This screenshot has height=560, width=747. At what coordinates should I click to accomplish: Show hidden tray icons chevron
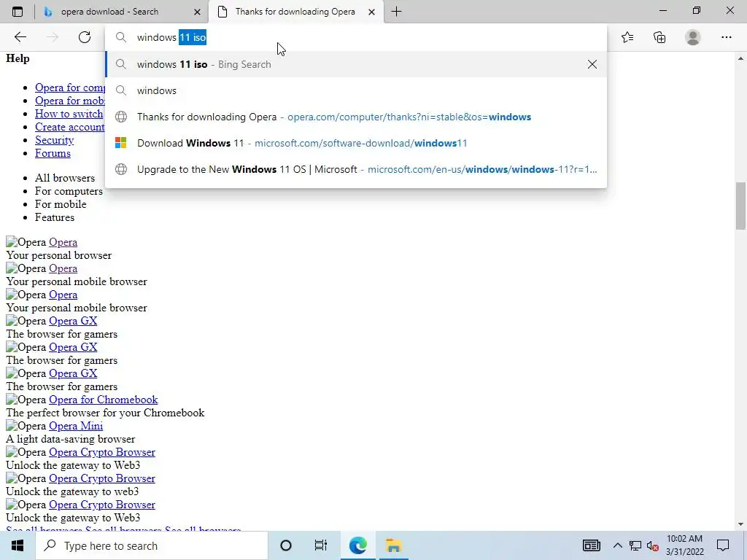(x=617, y=545)
